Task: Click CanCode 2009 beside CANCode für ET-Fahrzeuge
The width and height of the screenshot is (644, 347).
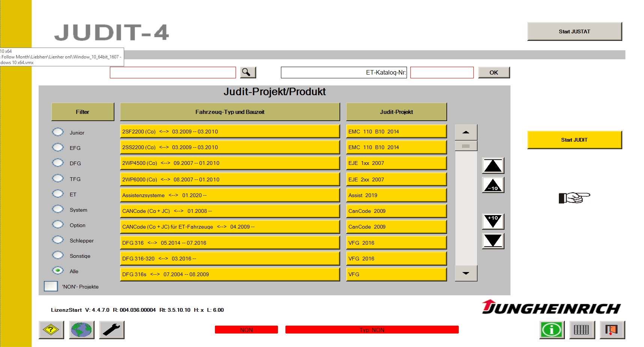Action: (x=396, y=227)
